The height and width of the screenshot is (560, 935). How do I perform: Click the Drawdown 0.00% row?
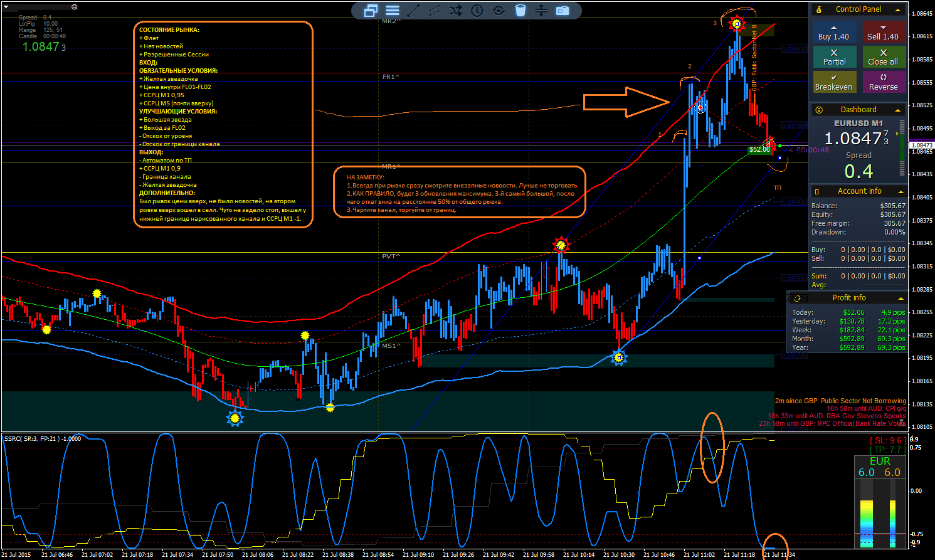[x=858, y=232]
